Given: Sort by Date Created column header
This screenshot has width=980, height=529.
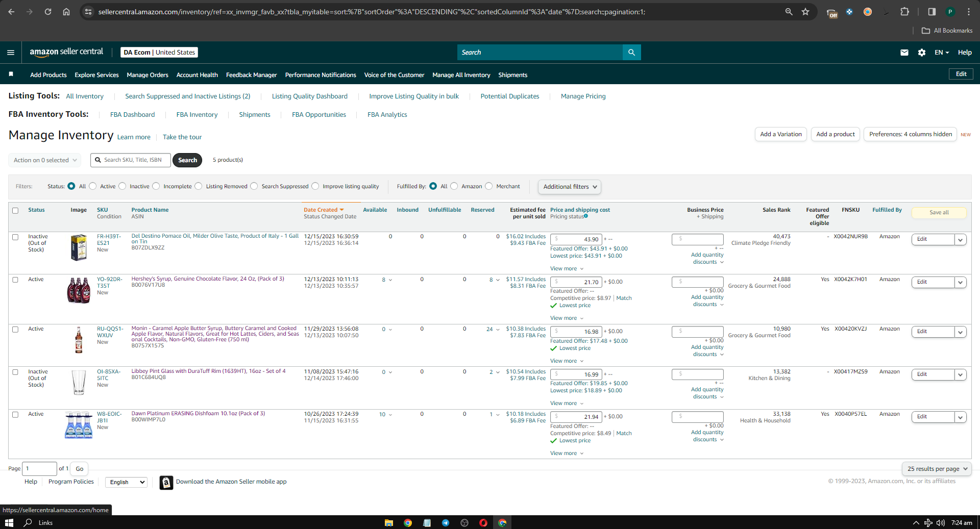Looking at the screenshot, I should point(324,210).
